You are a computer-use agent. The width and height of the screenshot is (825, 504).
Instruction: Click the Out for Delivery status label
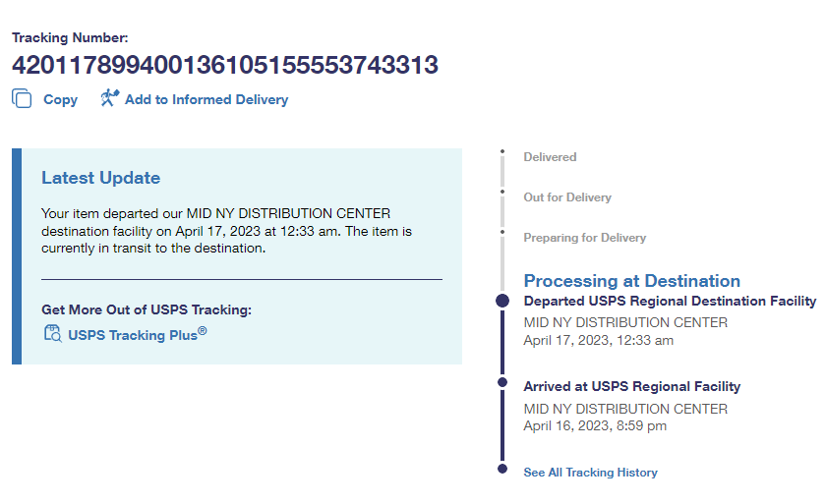pyautogui.click(x=566, y=197)
